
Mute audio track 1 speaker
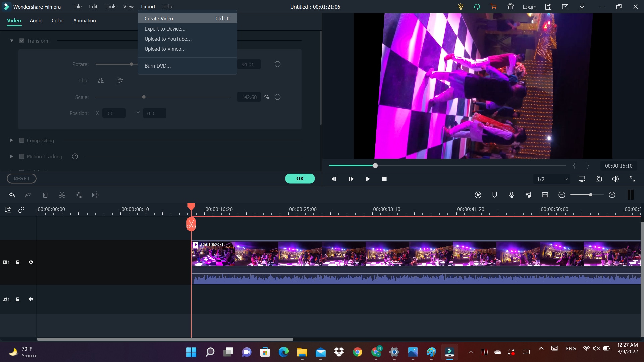(x=31, y=299)
